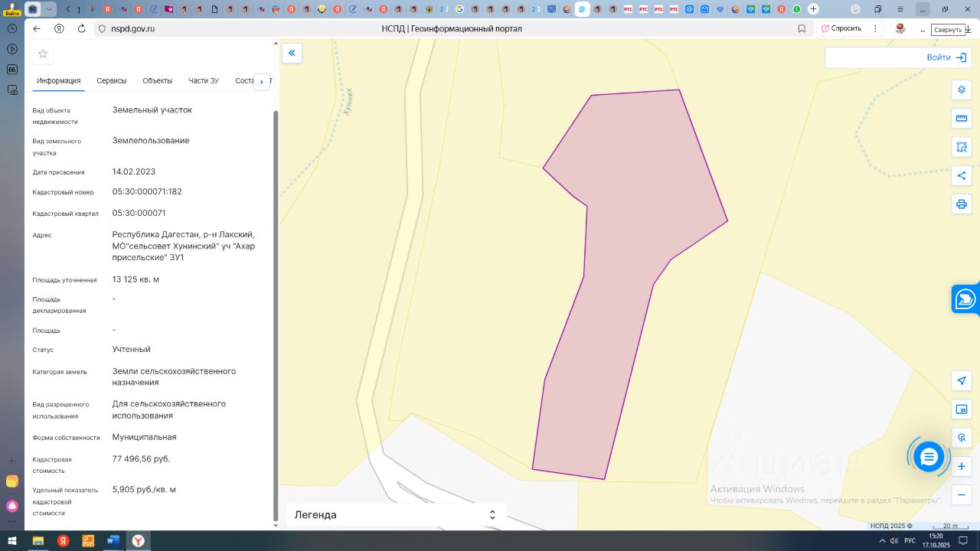Open history in browser sidebar
The image size is (980, 551).
pos(12,28)
